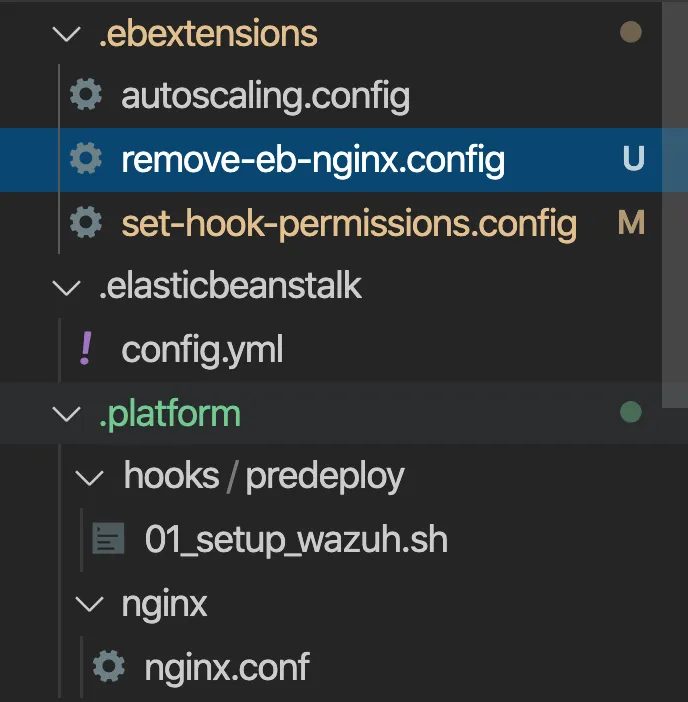Click gear icon beside remove-eb-nginx.config
This screenshot has width=688, height=702.
tap(86, 159)
